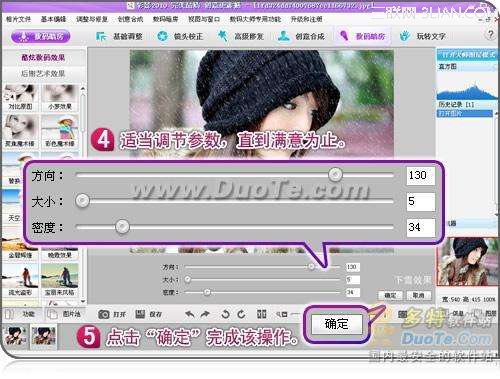
Task: Click the small 密度 value field showing 34
Action: tap(353, 292)
